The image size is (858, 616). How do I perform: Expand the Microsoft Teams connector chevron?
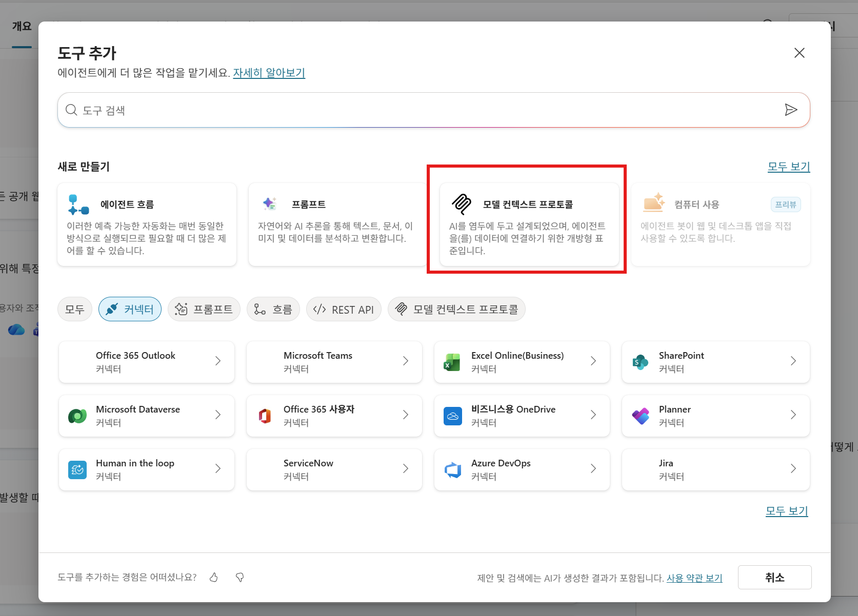[x=406, y=361]
